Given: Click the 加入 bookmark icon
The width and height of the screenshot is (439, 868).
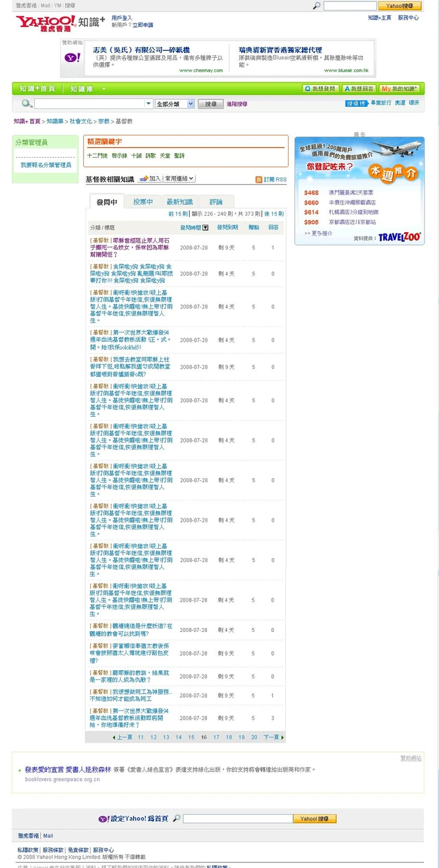Looking at the screenshot, I should [x=144, y=179].
